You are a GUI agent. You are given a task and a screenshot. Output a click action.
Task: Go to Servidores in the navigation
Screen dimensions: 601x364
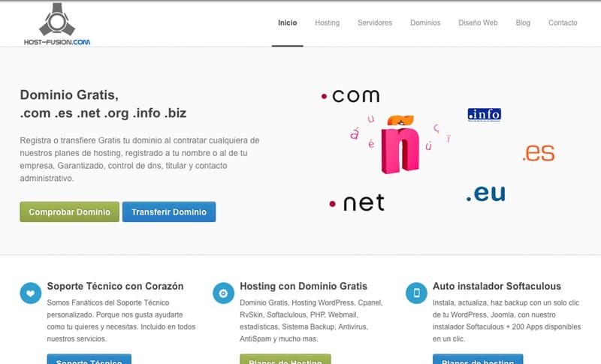pyautogui.click(x=375, y=23)
